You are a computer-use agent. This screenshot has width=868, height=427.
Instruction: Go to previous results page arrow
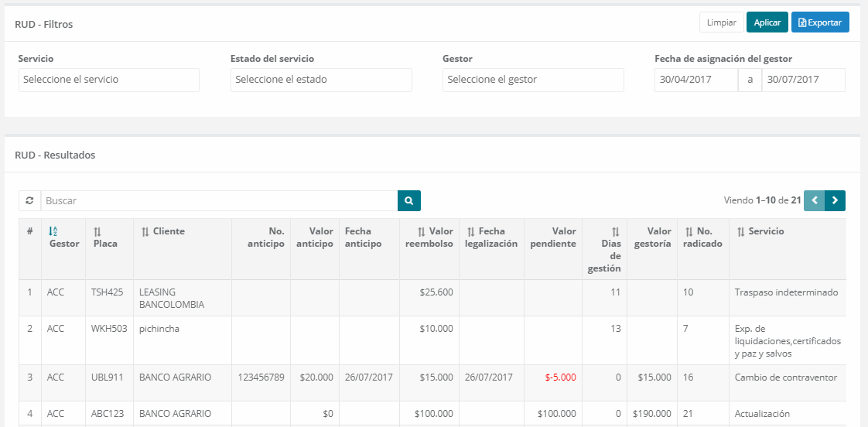(814, 201)
